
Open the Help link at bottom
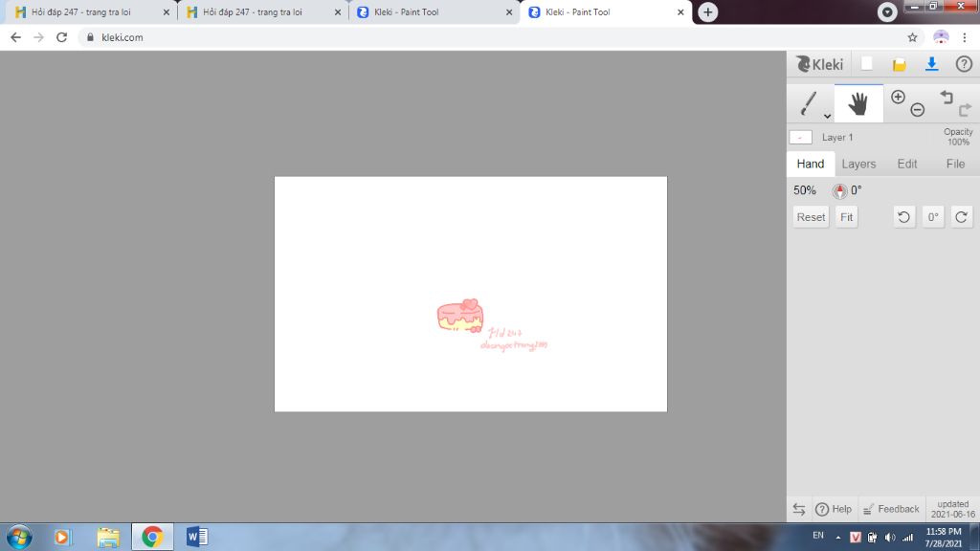click(834, 509)
